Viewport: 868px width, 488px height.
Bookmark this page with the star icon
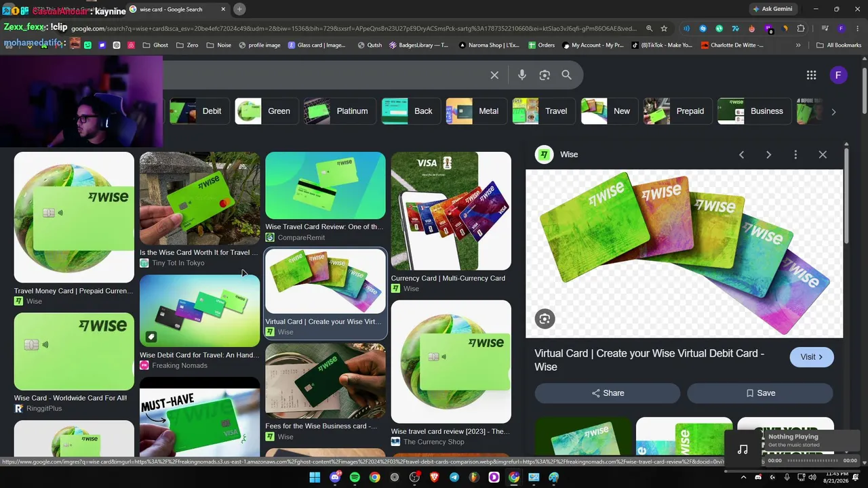click(665, 28)
